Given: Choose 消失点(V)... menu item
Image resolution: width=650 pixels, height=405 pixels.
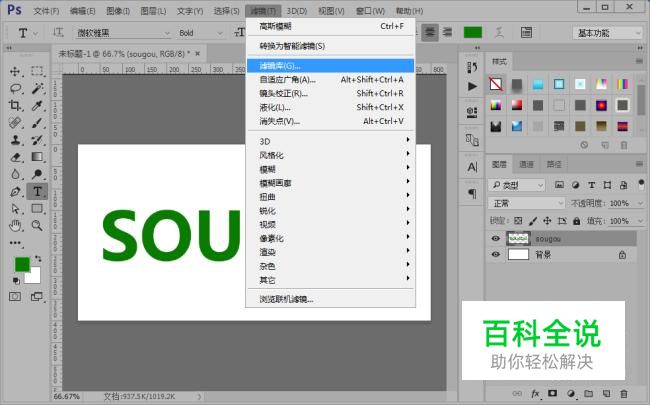Looking at the screenshot, I should pos(331,121).
